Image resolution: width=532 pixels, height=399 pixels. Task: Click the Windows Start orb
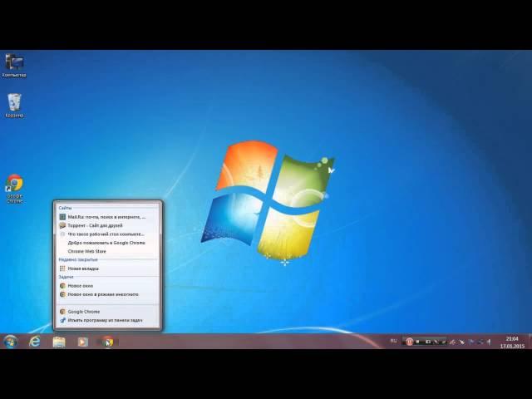(11, 342)
